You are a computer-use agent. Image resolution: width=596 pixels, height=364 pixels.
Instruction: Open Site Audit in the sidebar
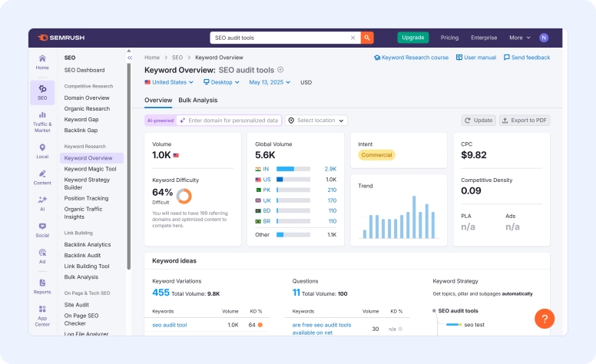click(76, 305)
